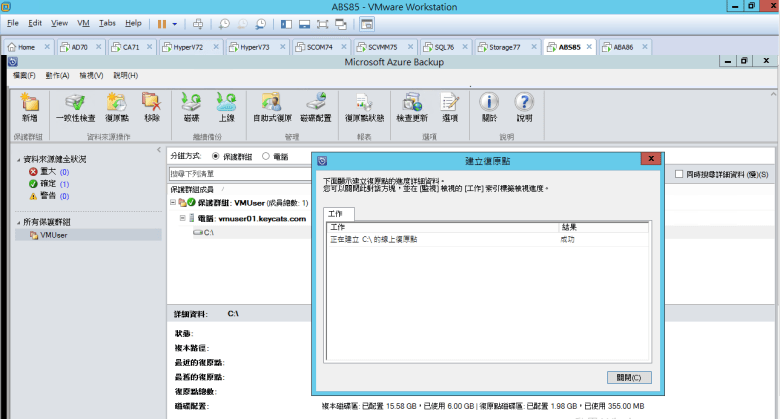Open 自助式復原 self-service recovery
Image resolution: width=780 pixels, height=419 pixels.
[x=271, y=106]
